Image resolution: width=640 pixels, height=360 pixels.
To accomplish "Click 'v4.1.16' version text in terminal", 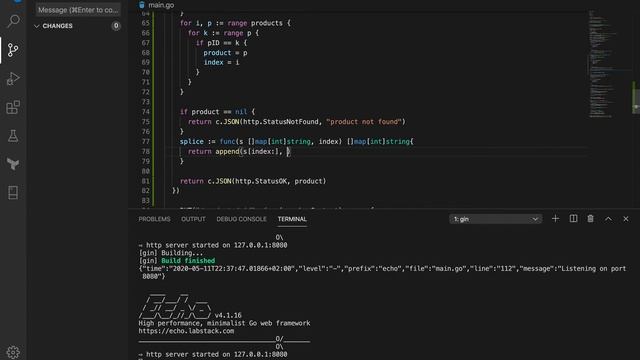I will coord(228,315).
